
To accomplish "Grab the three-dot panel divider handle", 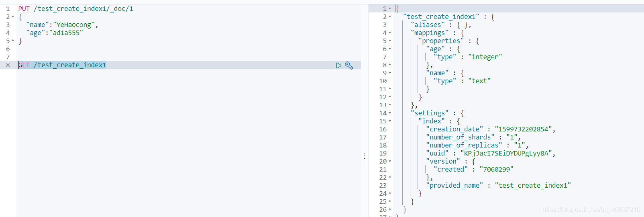I will pos(365,156).
